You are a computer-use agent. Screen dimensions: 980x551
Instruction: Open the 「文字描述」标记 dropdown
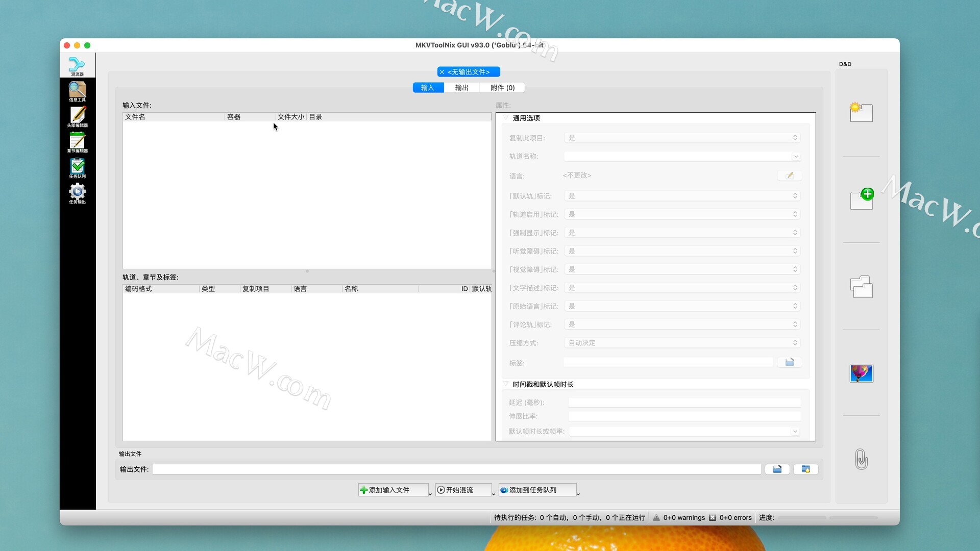pos(682,288)
